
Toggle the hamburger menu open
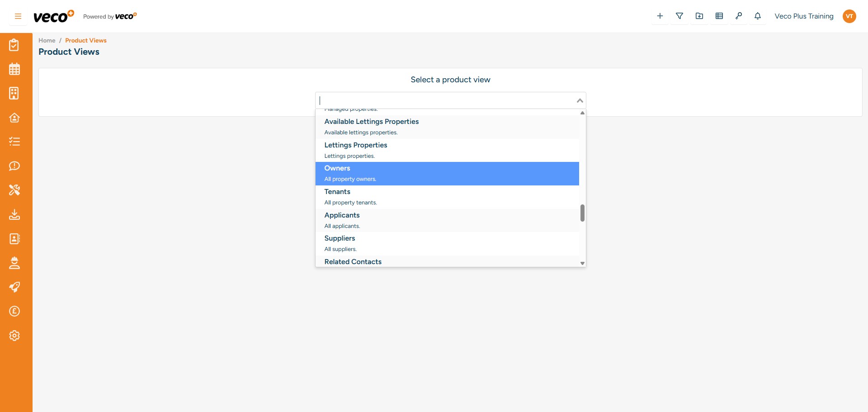pos(18,16)
